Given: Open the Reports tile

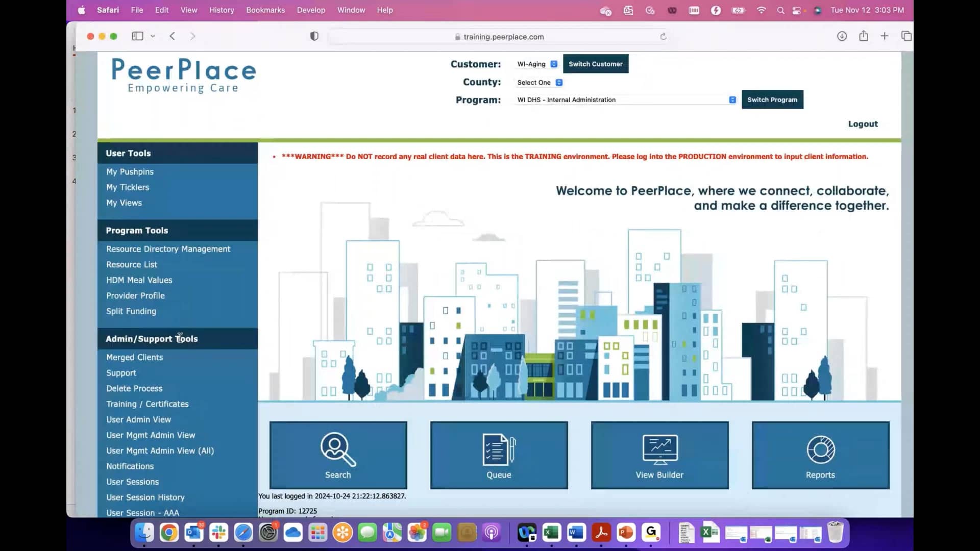Looking at the screenshot, I should tap(820, 455).
